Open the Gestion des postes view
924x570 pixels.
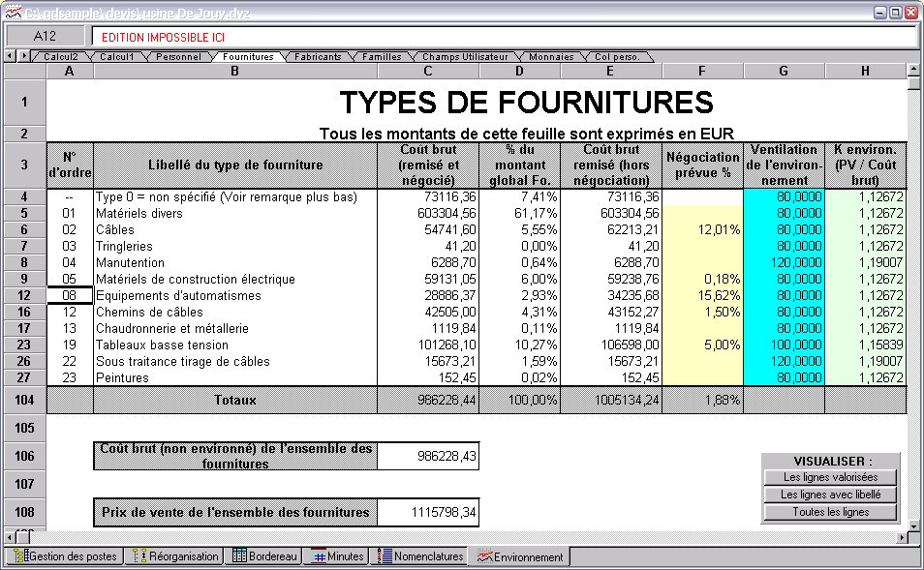[66, 556]
